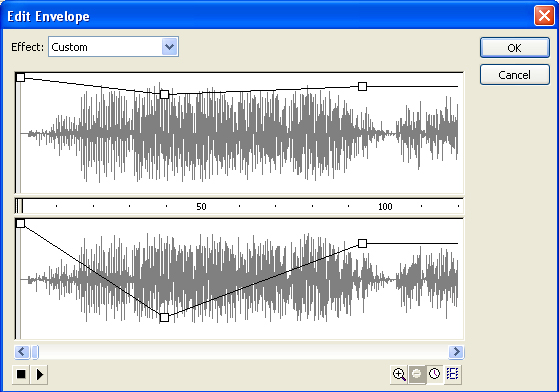Switch timeline units to frames icon

[x=452, y=374]
